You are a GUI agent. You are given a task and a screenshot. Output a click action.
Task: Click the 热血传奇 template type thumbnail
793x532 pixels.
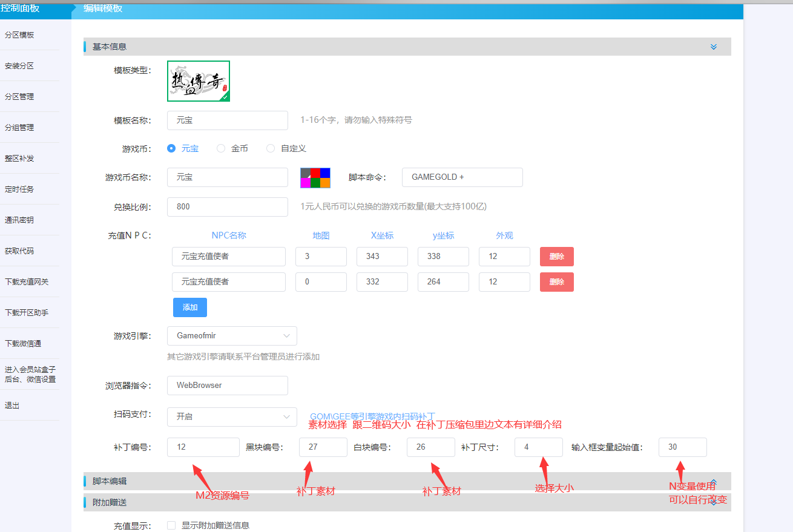[198, 80]
